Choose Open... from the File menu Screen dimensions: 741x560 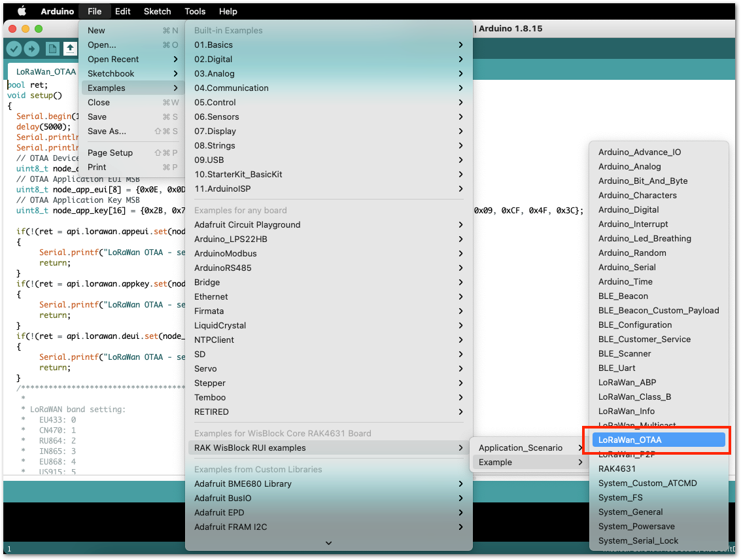point(133,45)
